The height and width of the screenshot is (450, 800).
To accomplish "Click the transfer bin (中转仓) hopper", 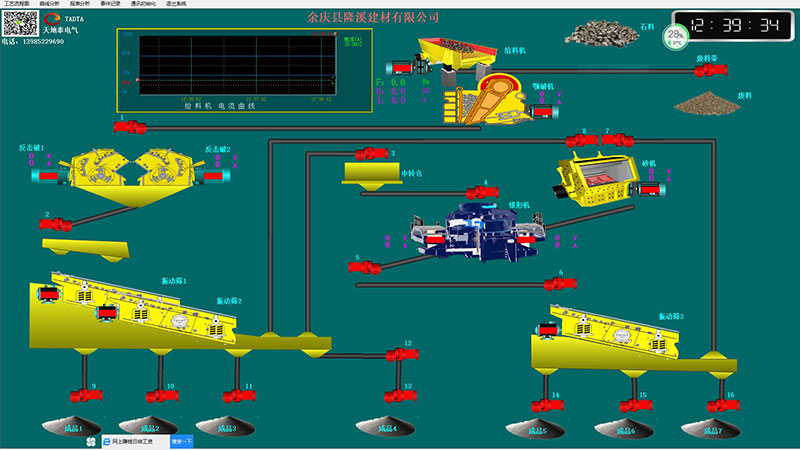I will (x=367, y=175).
